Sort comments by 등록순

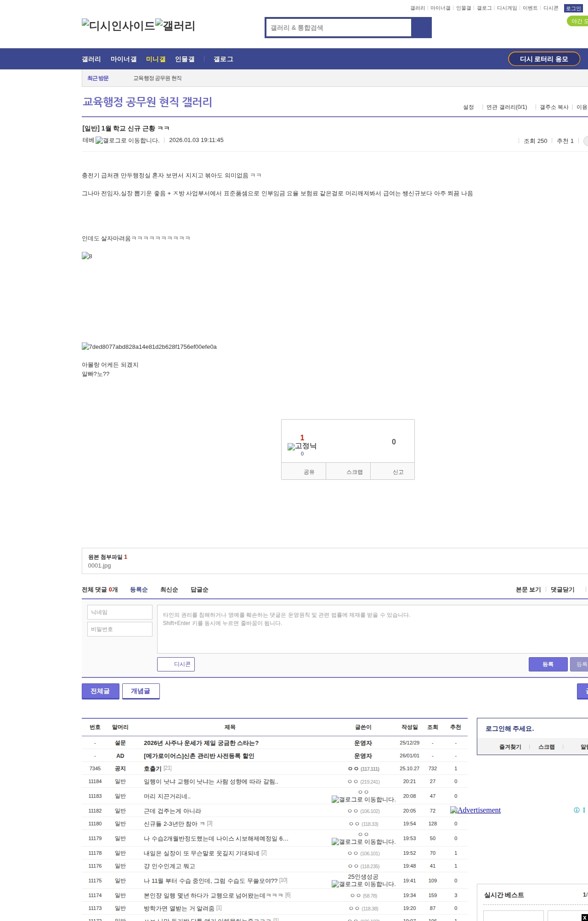click(139, 590)
